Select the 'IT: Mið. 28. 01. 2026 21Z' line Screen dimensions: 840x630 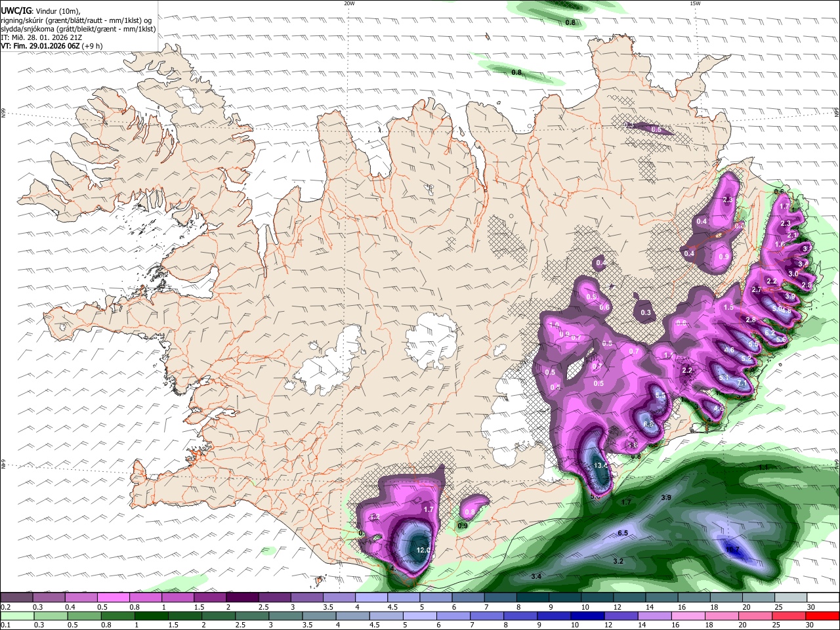[x=40, y=37]
